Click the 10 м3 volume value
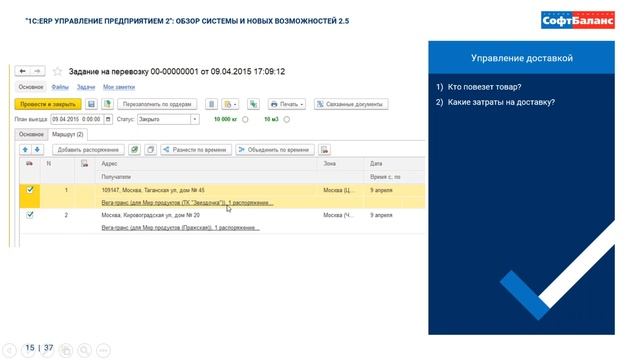 pos(271,119)
